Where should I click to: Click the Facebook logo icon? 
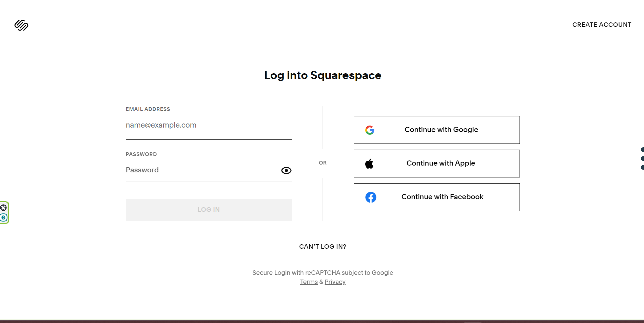coord(371,197)
